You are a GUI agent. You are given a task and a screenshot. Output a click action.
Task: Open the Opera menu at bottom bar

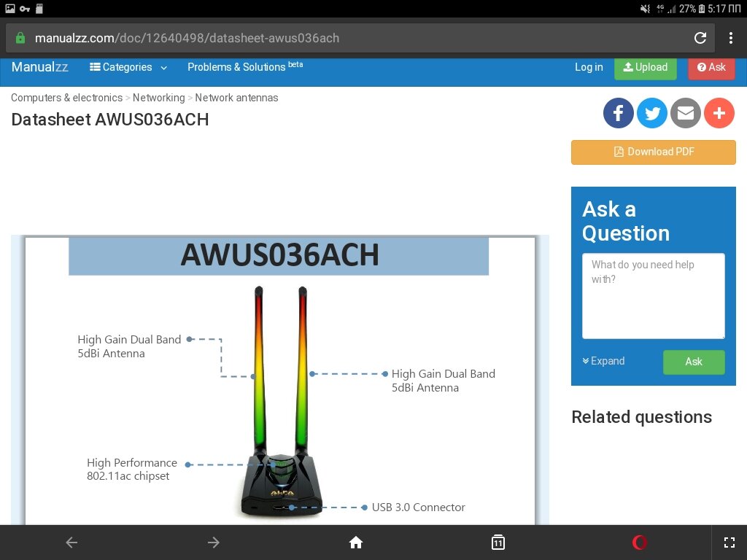[x=640, y=542]
